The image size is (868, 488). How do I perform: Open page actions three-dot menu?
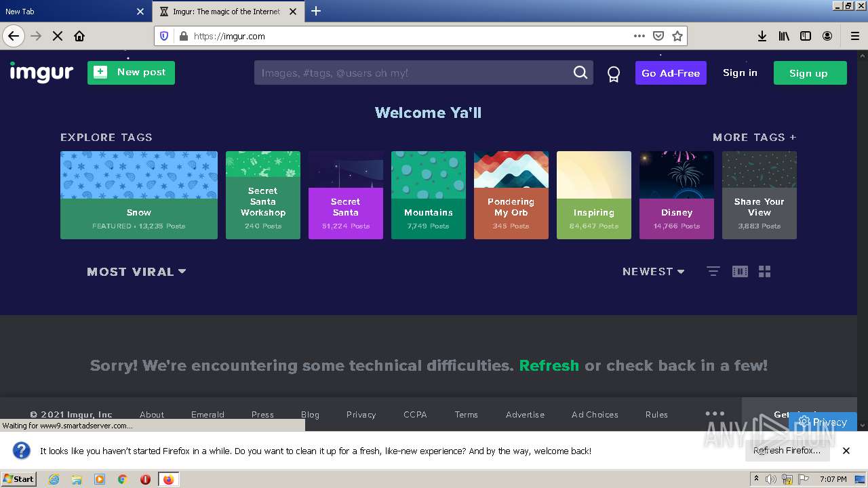tap(639, 36)
